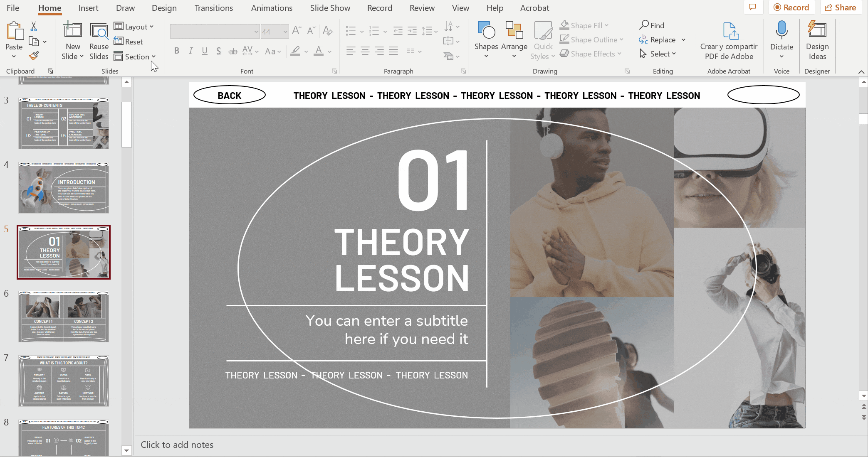Toggle text shadow formatting
The width and height of the screenshot is (868, 457).
[219, 52]
